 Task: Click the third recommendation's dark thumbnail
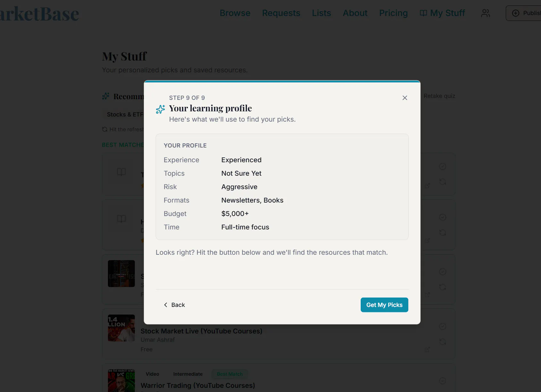click(x=121, y=274)
